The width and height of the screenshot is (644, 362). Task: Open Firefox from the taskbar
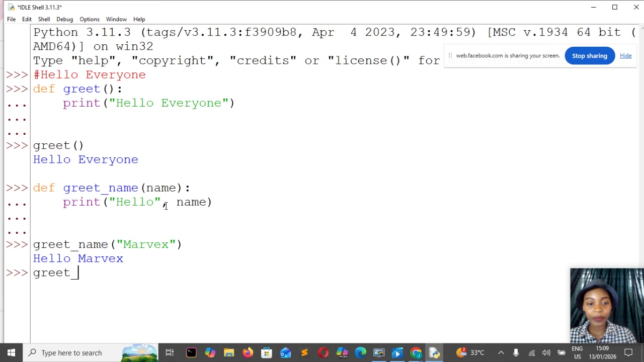tap(248, 352)
